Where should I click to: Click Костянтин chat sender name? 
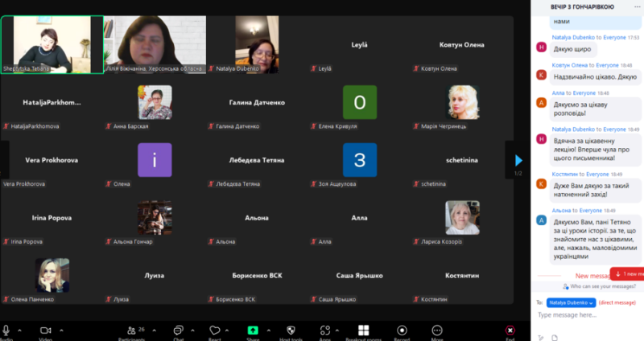click(565, 174)
